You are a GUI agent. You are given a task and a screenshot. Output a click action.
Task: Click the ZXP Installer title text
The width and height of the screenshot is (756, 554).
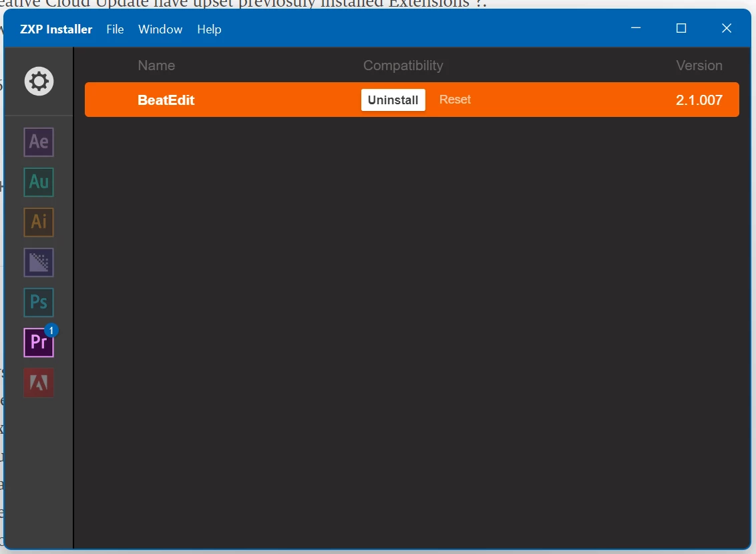pyautogui.click(x=56, y=29)
